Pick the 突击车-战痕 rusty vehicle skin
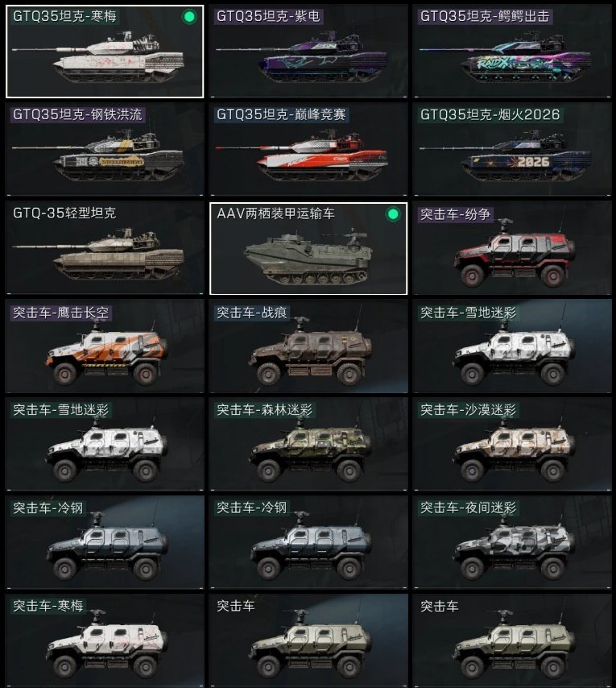The width and height of the screenshot is (616, 688). tap(308, 346)
